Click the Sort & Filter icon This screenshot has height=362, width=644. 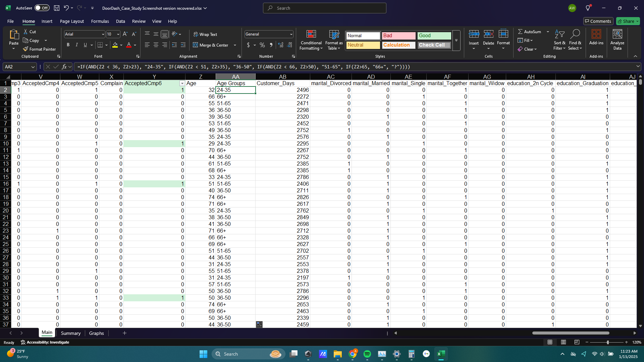(x=559, y=34)
